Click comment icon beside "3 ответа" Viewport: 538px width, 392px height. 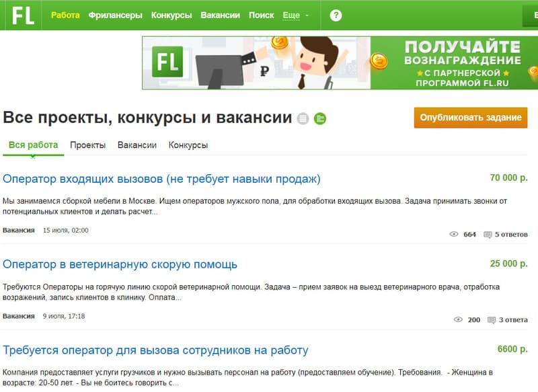click(492, 320)
